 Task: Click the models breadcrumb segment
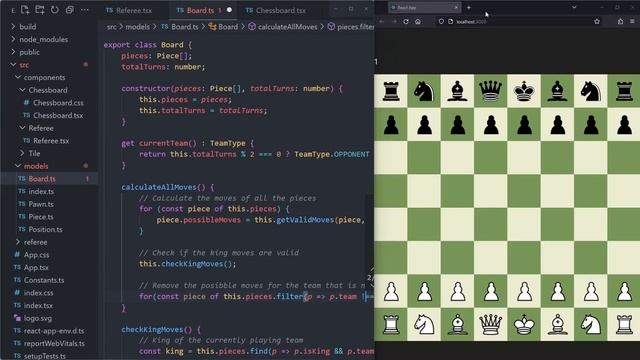[138, 27]
